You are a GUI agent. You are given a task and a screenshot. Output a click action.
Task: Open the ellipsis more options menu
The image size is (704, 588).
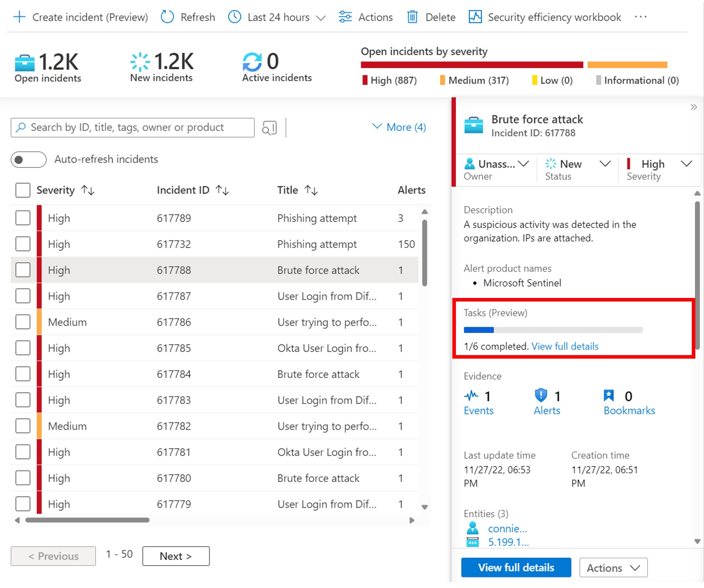tap(641, 17)
